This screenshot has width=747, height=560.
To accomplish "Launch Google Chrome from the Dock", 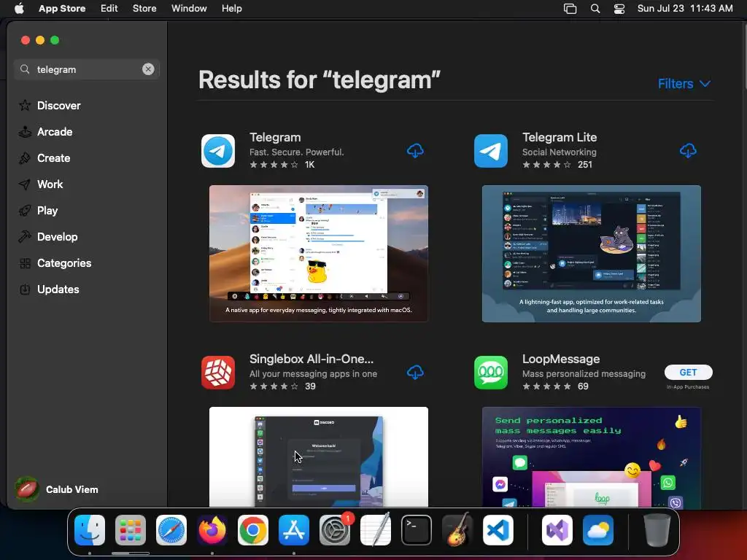I will tap(253, 530).
